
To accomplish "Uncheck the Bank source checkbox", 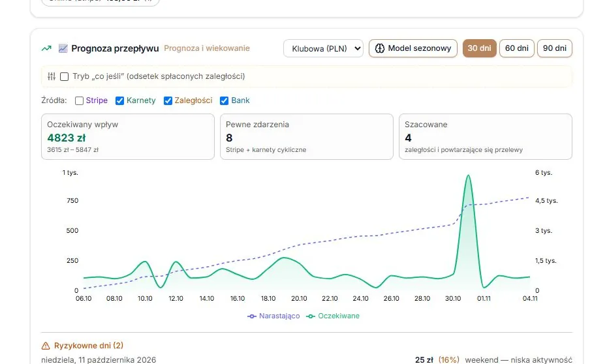I will pyautogui.click(x=224, y=100).
